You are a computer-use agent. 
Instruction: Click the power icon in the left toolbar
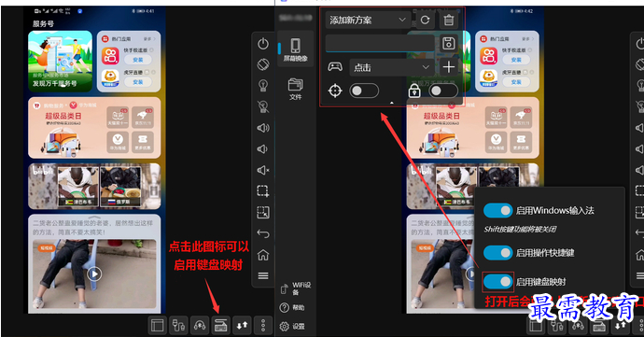click(263, 44)
